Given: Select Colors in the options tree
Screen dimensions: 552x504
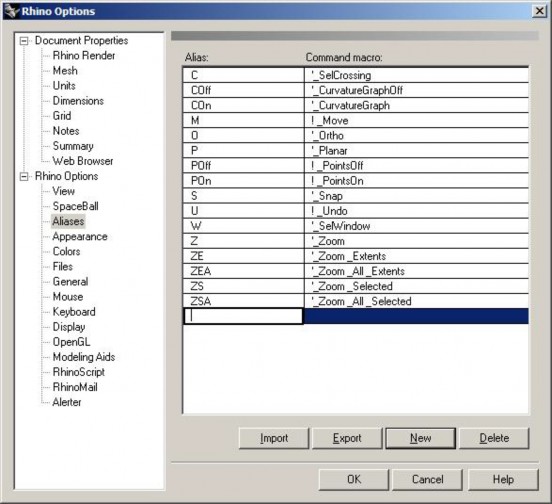Looking at the screenshot, I should [x=67, y=252].
